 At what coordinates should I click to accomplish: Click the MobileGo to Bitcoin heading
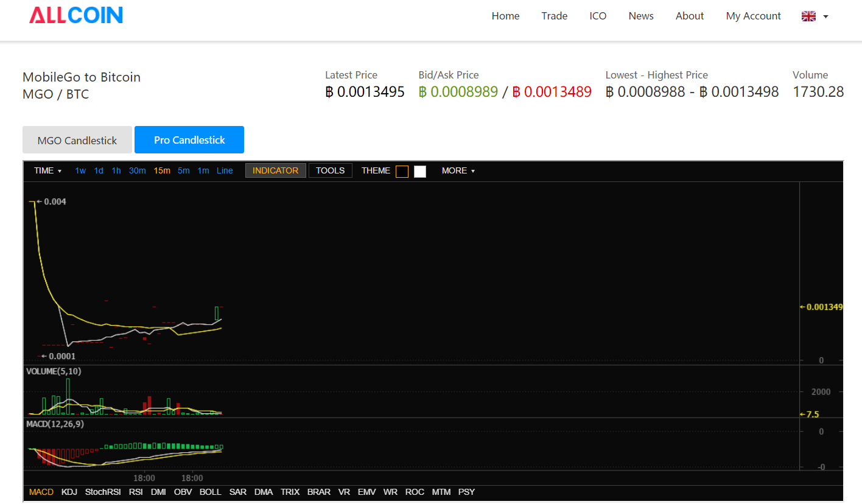click(82, 77)
